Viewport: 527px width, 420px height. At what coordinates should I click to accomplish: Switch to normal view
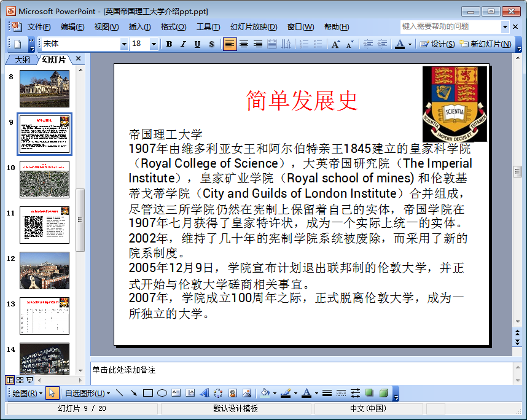[10, 380]
